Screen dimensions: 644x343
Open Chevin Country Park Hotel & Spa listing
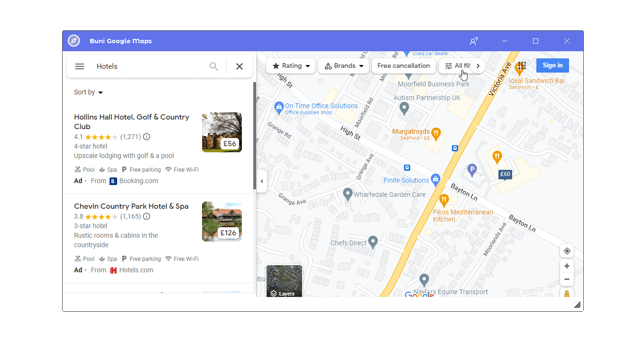tap(131, 206)
